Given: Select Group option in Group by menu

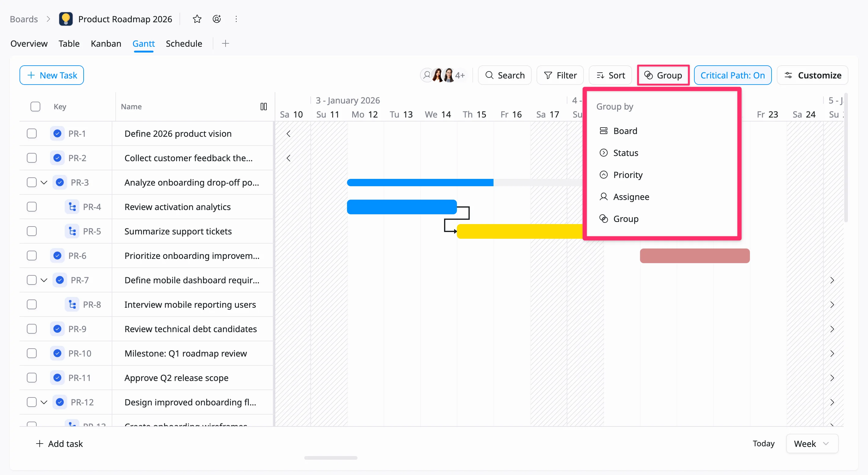Looking at the screenshot, I should point(662,219).
